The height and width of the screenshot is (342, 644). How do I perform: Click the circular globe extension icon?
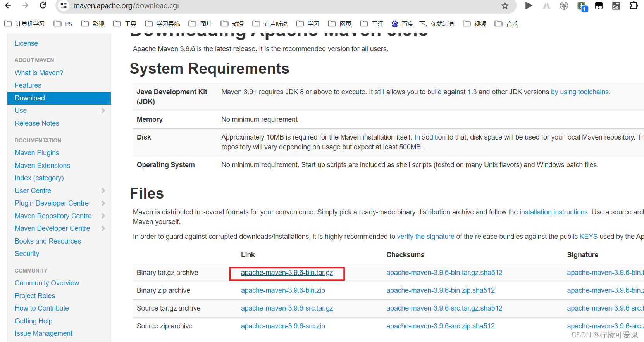pyautogui.click(x=564, y=6)
